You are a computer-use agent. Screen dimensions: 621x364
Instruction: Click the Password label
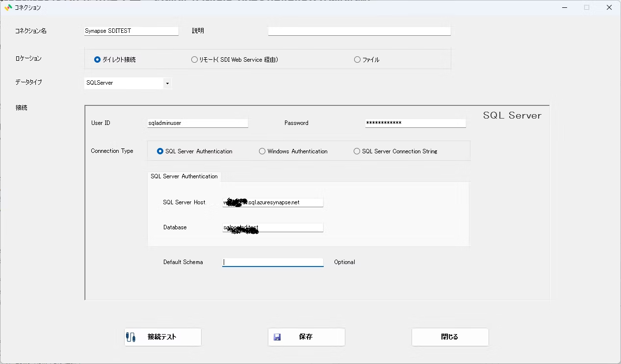coord(296,123)
